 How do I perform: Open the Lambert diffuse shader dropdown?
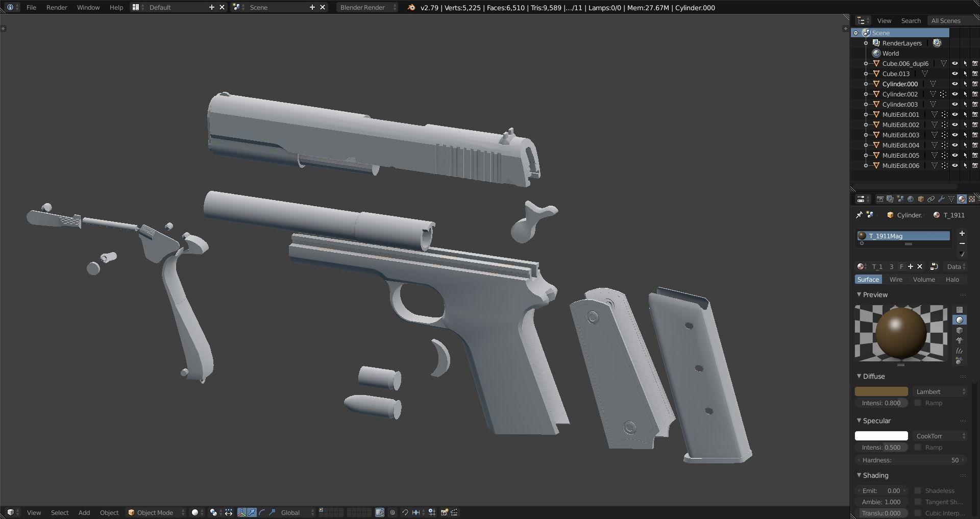point(940,391)
